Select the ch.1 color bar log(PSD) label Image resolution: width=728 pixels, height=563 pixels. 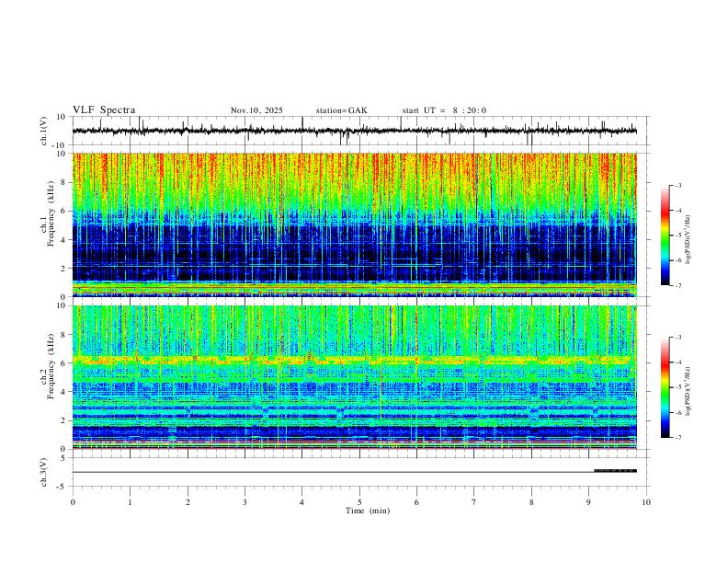pyautogui.click(x=688, y=239)
